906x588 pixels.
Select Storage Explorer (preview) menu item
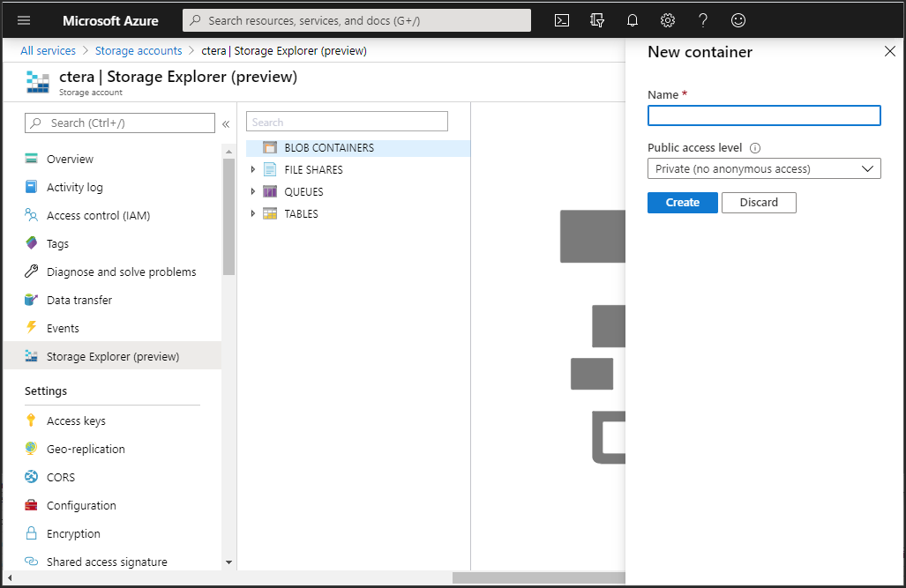pos(112,356)
